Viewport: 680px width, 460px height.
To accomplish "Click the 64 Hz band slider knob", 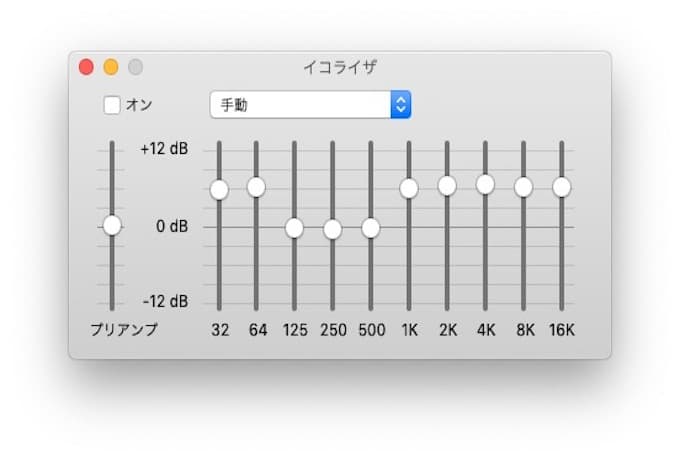I will pos(256,187).
